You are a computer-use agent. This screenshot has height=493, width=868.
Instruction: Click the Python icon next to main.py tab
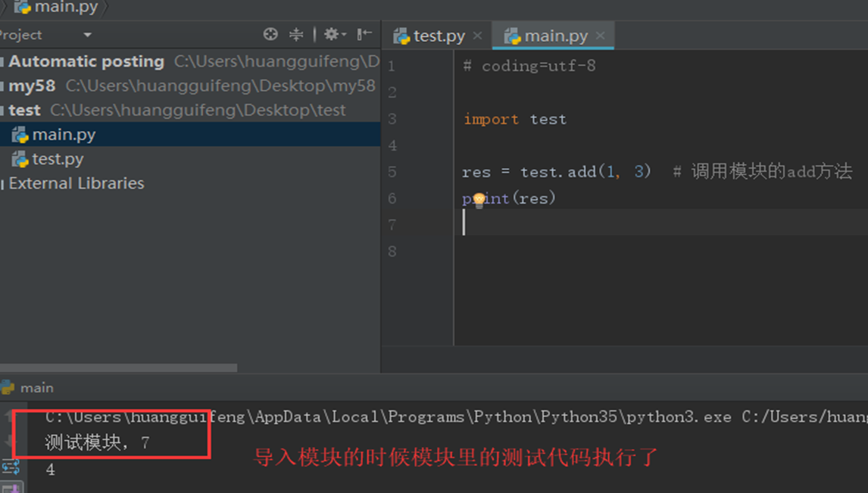pos(511,35)
